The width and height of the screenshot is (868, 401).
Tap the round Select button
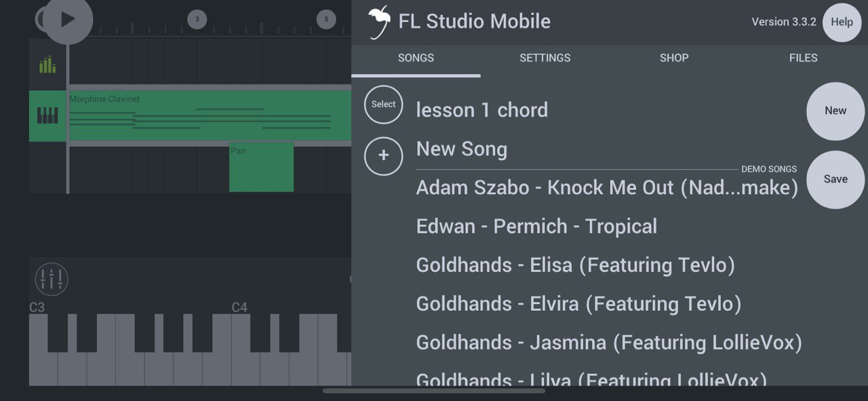383,104
